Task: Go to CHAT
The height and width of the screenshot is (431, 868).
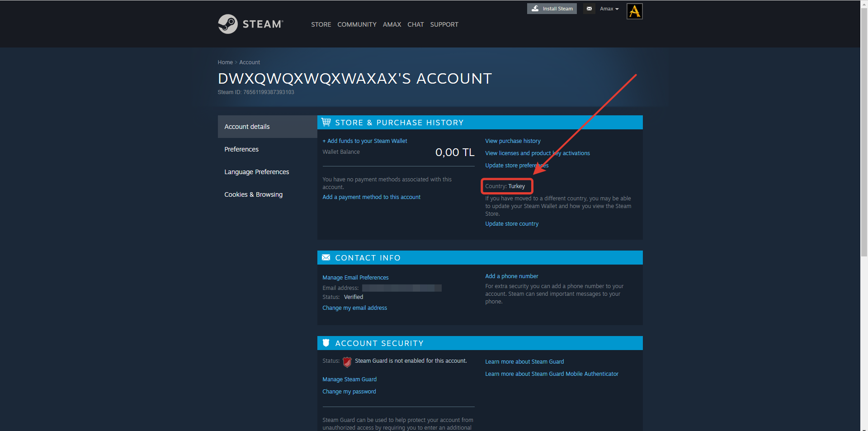Action: (x=415, y=24)
